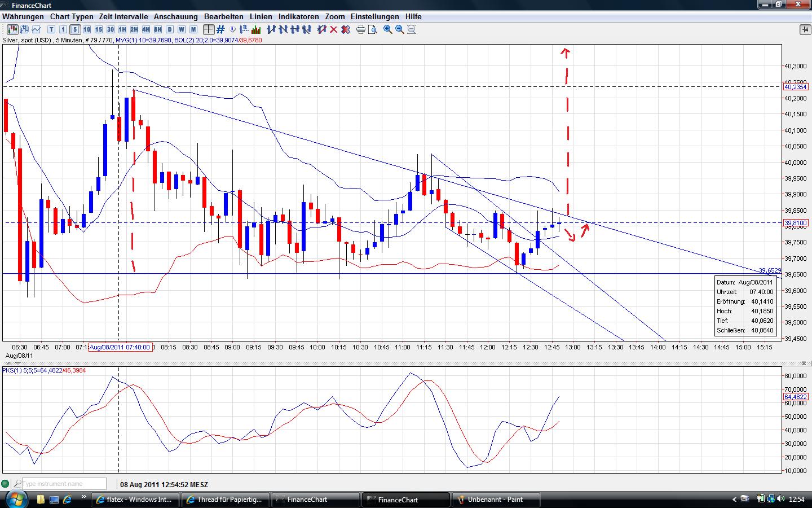Select the 4H interval button

[146, 29]
